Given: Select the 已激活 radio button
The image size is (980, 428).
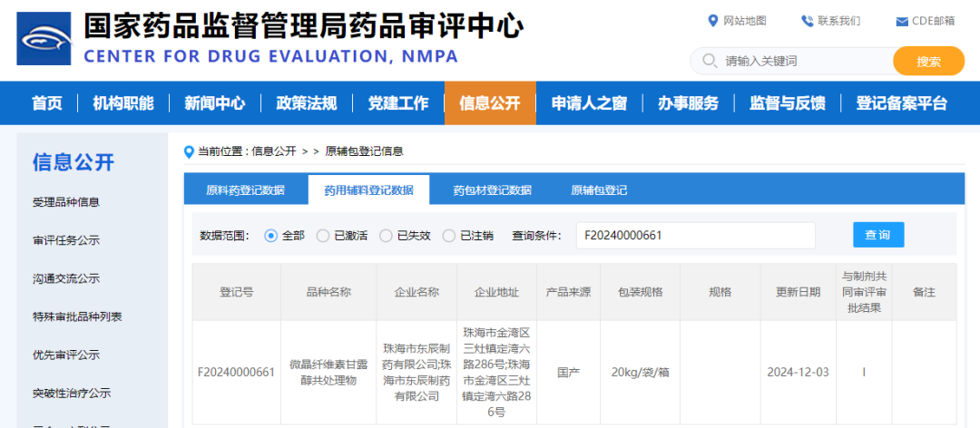Looking at the screenshot, I should [x=323, y=236].
